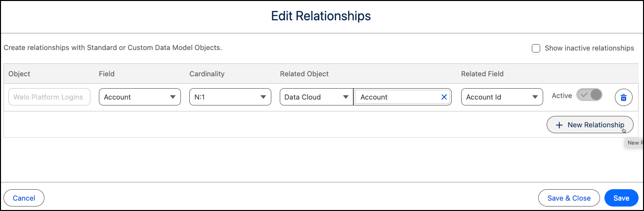Open the Data Cloud related object dropdown
The image size is (644, 211).
(316, 97)
